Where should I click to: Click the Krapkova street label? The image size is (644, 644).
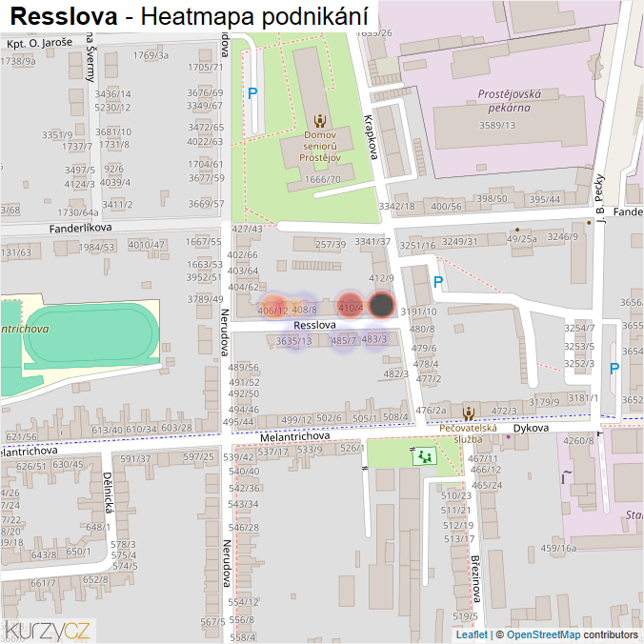[x=371, y=137]
